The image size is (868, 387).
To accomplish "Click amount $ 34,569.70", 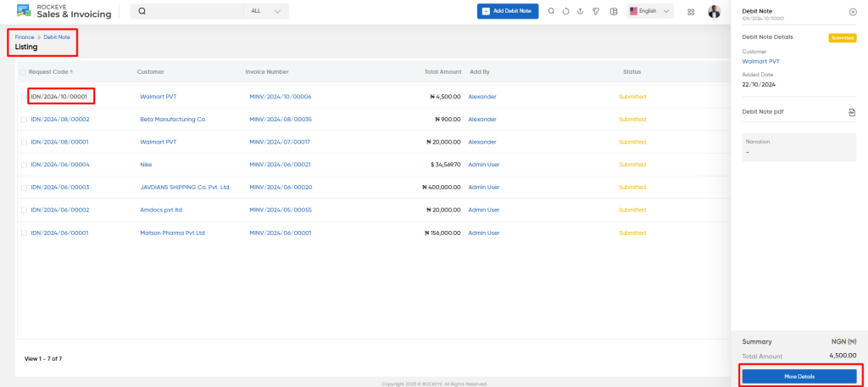I will 445,165.
